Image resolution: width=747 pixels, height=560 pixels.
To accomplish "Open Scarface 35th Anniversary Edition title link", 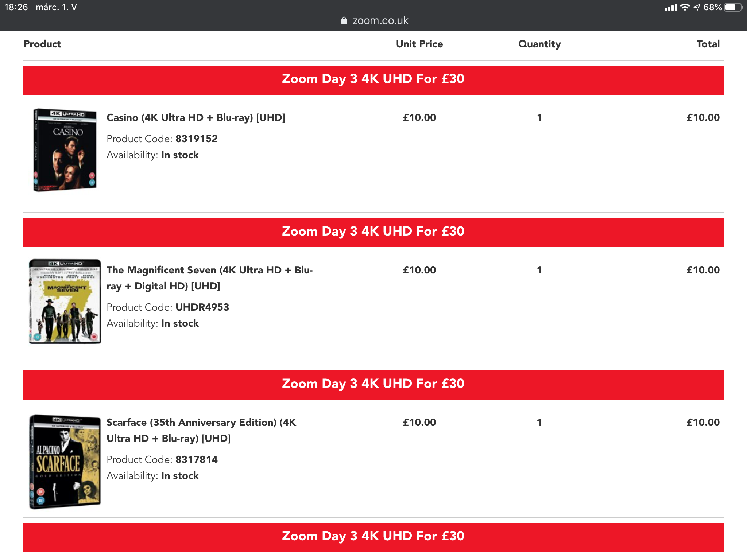I will 201,430.
